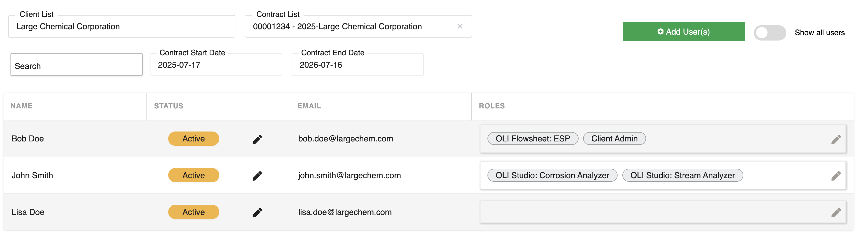Edit Bob Doe's roles using pencil icon

(x=837, y=139)
